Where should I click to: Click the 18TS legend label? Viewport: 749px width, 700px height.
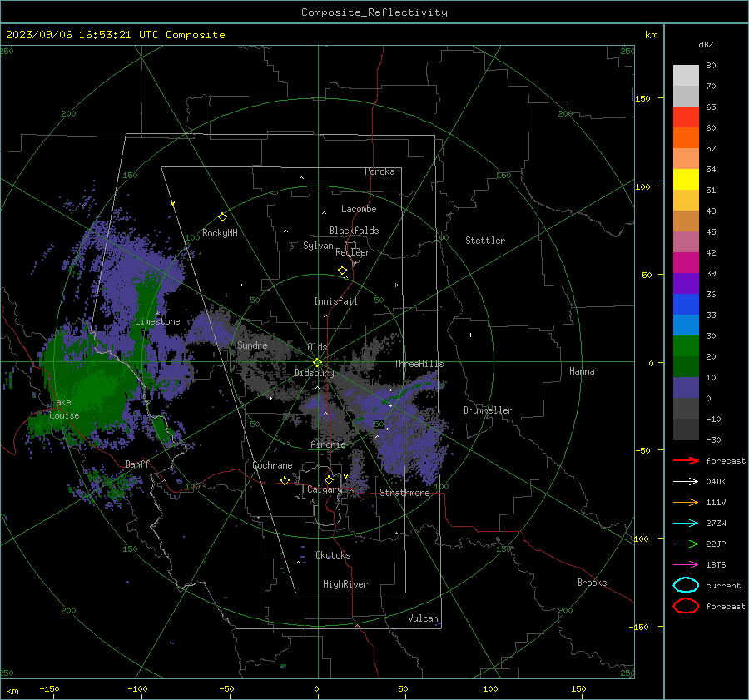[x=716, y=565]
